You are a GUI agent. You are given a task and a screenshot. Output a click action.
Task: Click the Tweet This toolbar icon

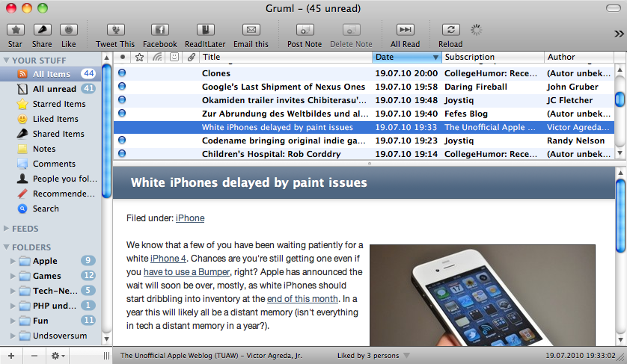coord(115,30)
